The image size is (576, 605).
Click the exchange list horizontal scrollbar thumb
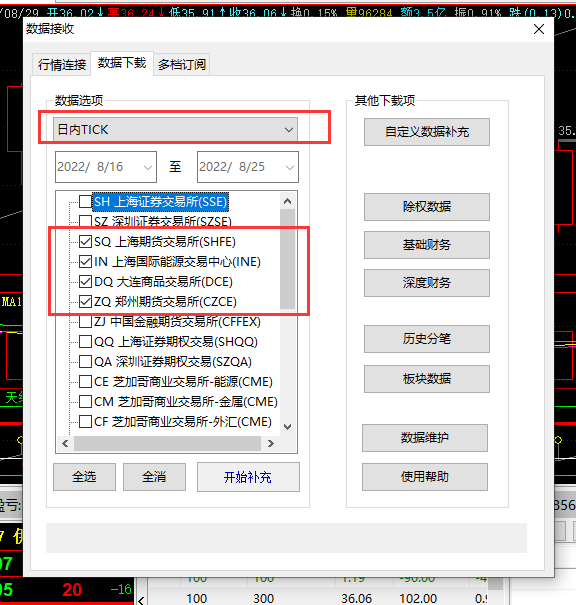coord(167,444)
